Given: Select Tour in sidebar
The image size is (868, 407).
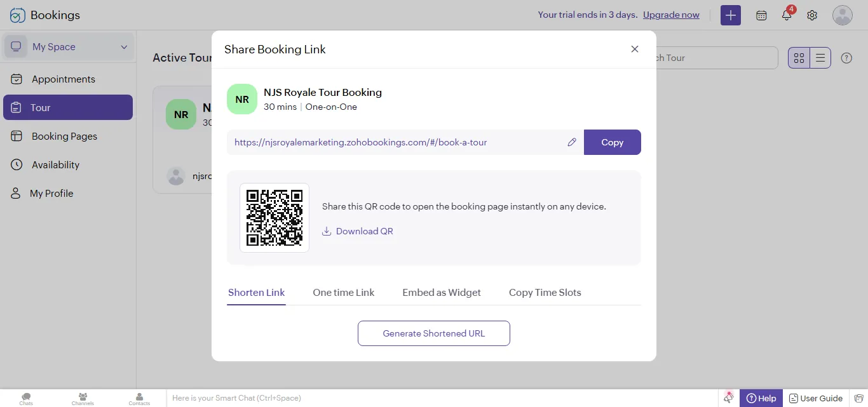Looking at the screenshot, I should pos(68,107).
